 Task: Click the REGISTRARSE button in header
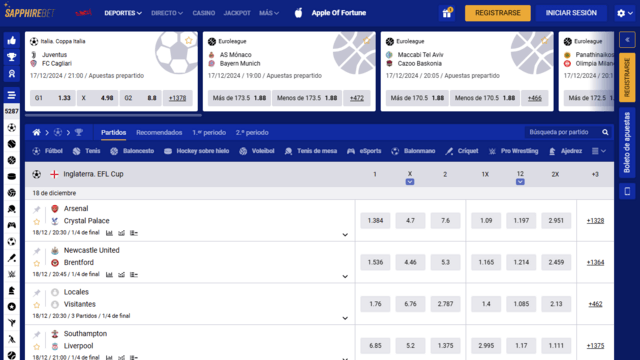pos(498,13)
